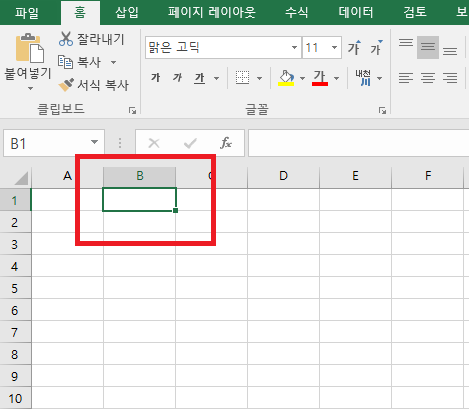Click the phonetic guide 내천 icon
The height and width of the screenshot is (409, 469).
point(363,78)
